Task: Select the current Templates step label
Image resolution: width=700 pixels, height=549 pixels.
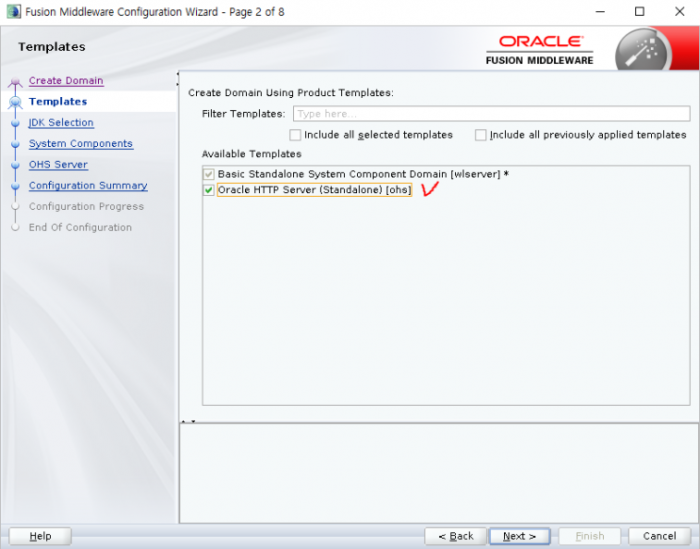Action: point(58,102)
